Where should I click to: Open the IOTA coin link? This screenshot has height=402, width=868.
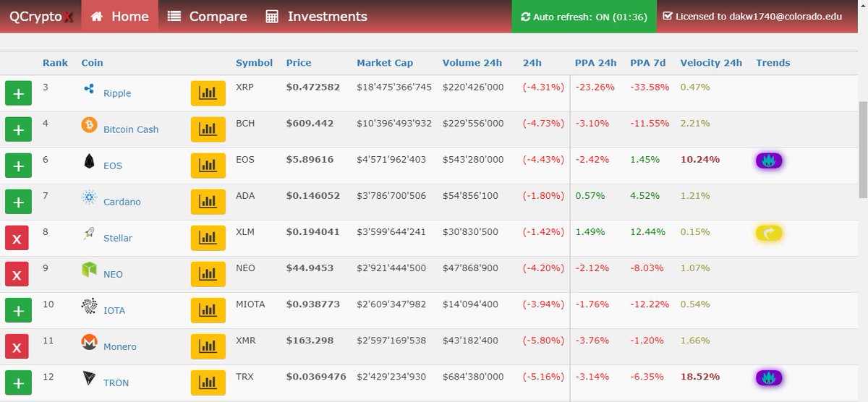pos(114,310)
